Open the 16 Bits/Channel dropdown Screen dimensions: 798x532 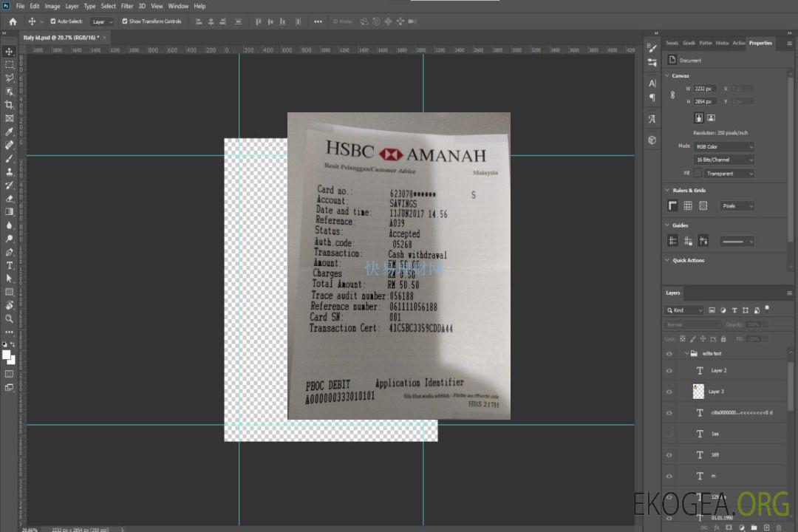click(x=724, y=160)
